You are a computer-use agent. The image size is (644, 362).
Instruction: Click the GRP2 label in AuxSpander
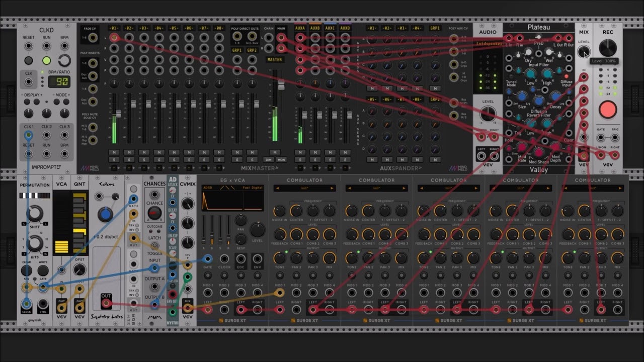coord(436,100)
